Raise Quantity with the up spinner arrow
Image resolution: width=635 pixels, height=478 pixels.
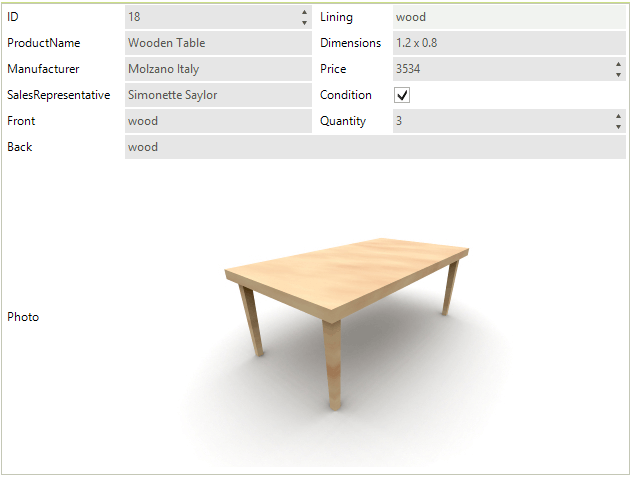[618, 116]
